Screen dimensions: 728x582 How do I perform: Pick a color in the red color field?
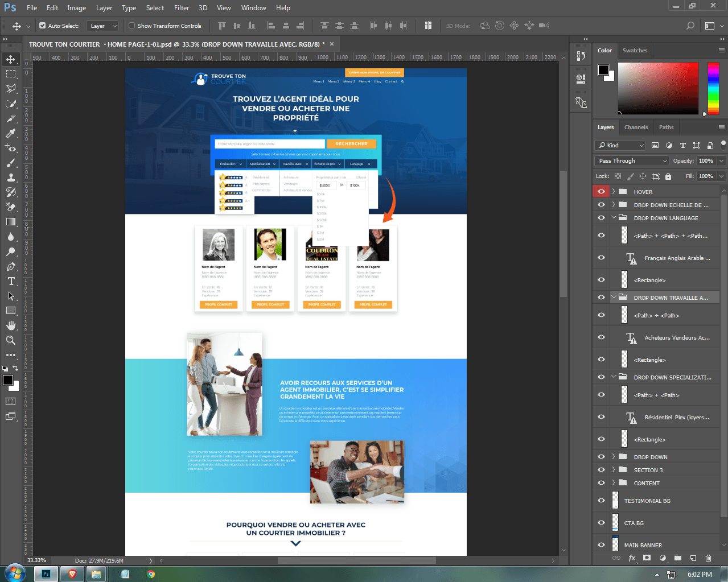(659, 88)
